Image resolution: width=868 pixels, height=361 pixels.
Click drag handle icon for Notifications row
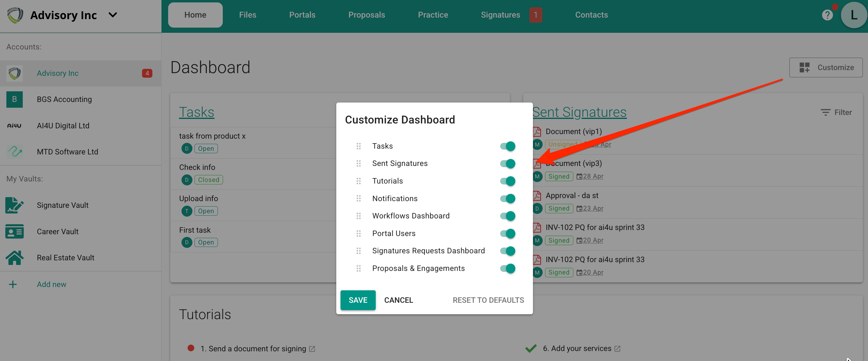point(358,199)
